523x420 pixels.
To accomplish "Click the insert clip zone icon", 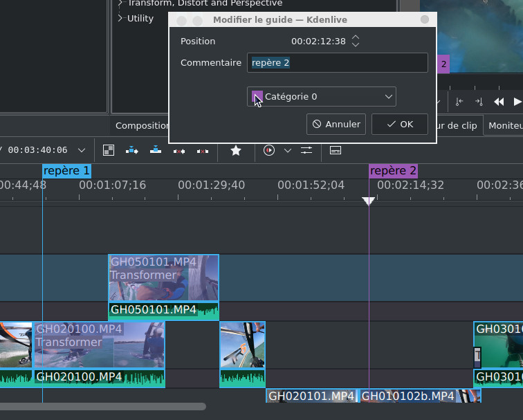I will (131, 150).
